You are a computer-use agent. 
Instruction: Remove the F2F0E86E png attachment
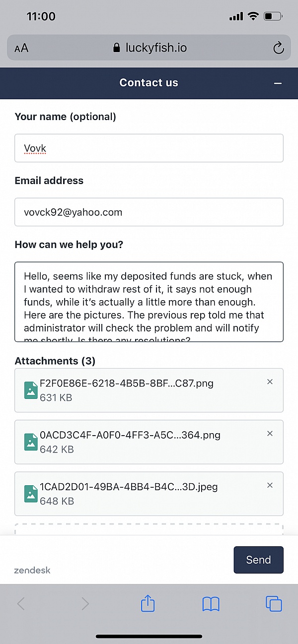coord(270,382)
